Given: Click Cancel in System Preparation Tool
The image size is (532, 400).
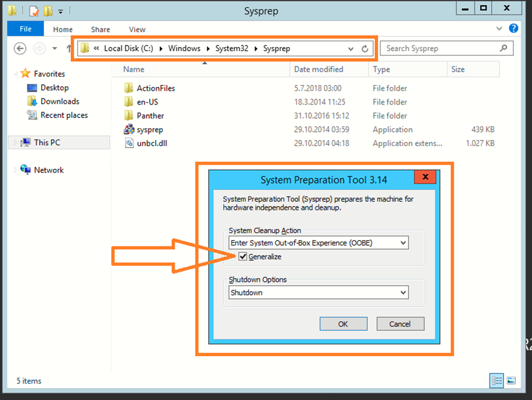Looking at the screenshot, I should pos(400,324).
